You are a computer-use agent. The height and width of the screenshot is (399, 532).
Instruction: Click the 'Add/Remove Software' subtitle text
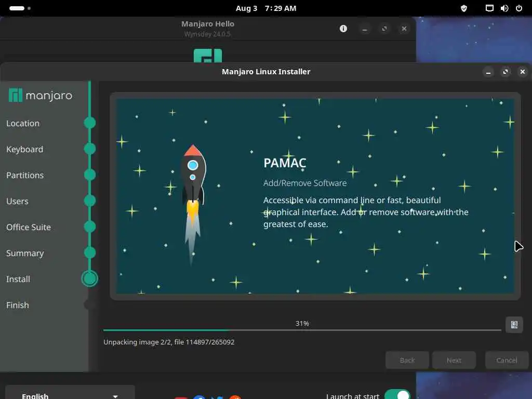tap(305, 183)
